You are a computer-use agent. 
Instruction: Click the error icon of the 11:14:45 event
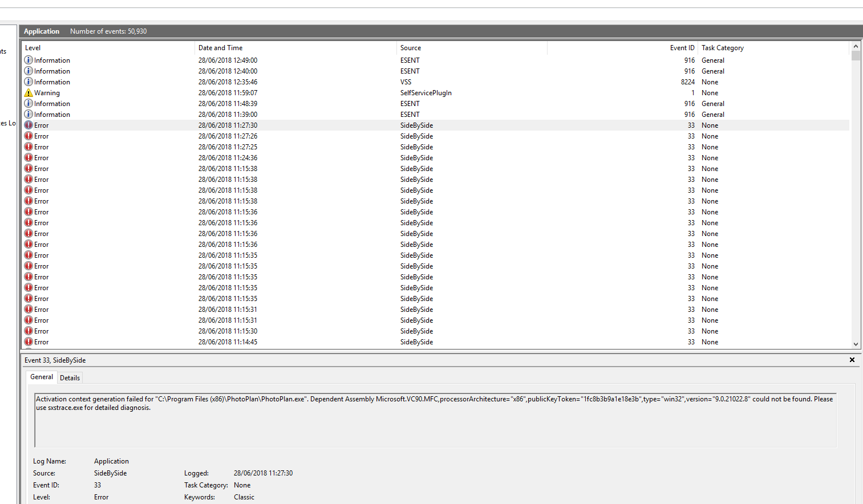click(x=29, y=342)
